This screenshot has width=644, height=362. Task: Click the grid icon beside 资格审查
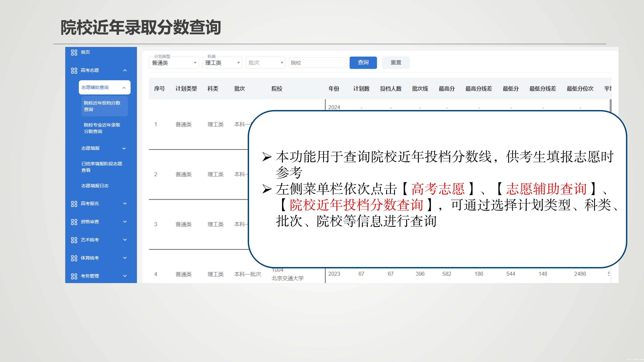[x=74, y=222]
